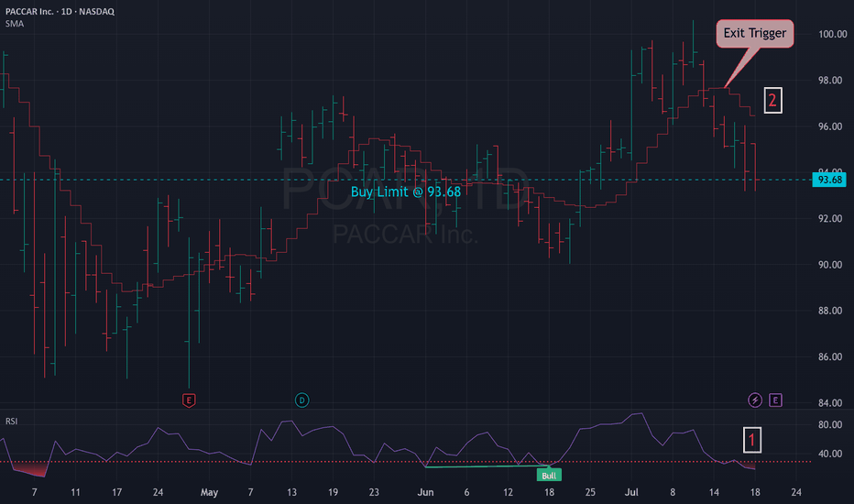Click the 92.00 price axis value
Image resolution: width=854 pixels, height=504 pixels.
[830, 218]
